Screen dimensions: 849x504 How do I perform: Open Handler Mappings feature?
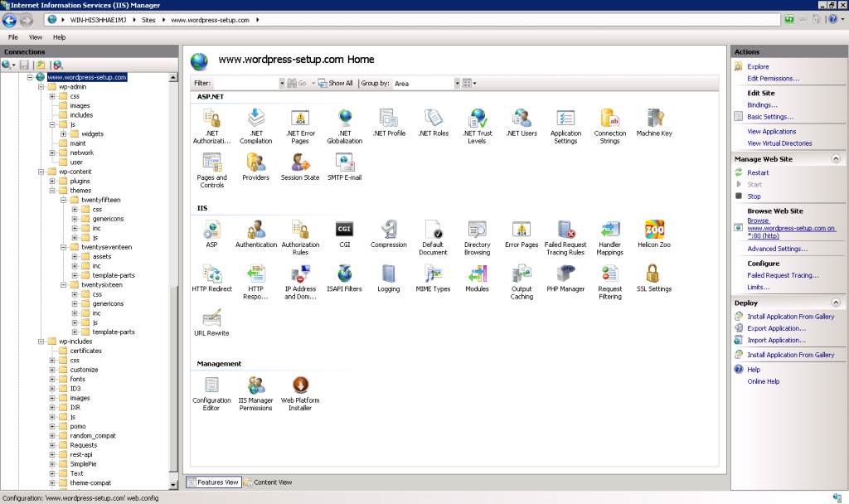[609, 238]
